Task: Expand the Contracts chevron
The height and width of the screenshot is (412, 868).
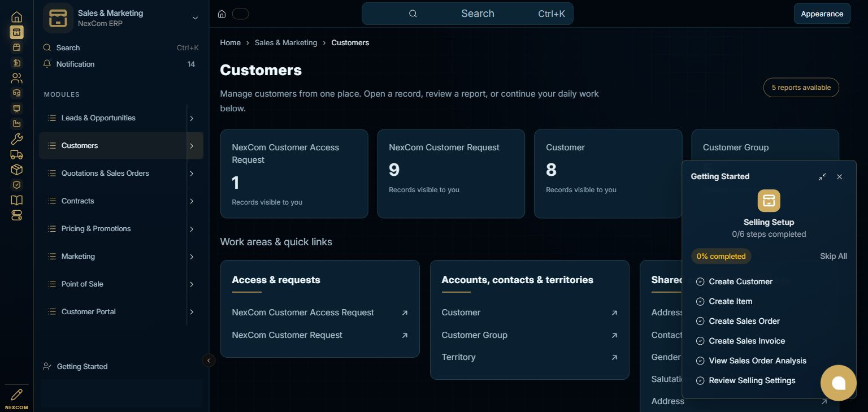Action: click(x=192, y=201)
